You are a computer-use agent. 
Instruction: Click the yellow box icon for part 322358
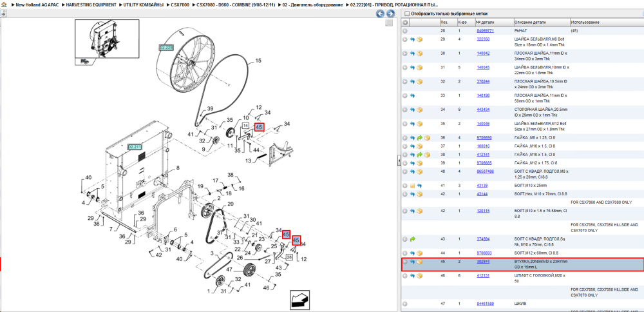coord(419,39)
